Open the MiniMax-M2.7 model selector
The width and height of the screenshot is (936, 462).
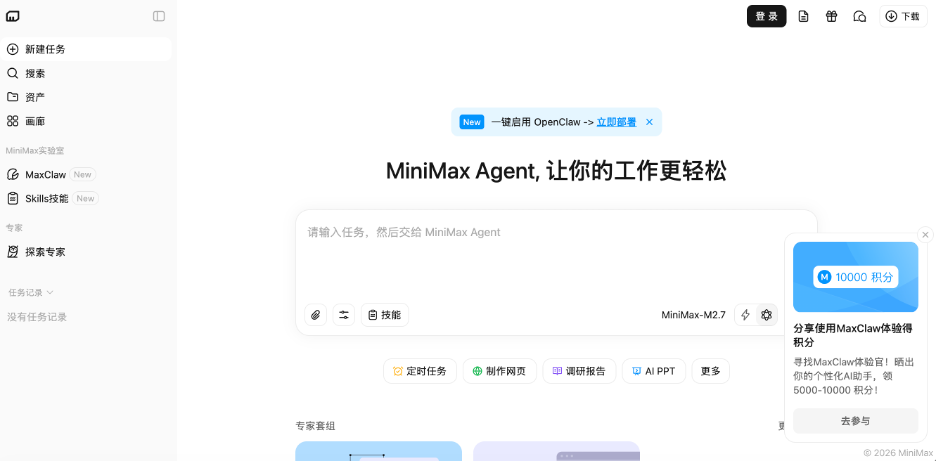pyautogui.click(x=693, y=315)
